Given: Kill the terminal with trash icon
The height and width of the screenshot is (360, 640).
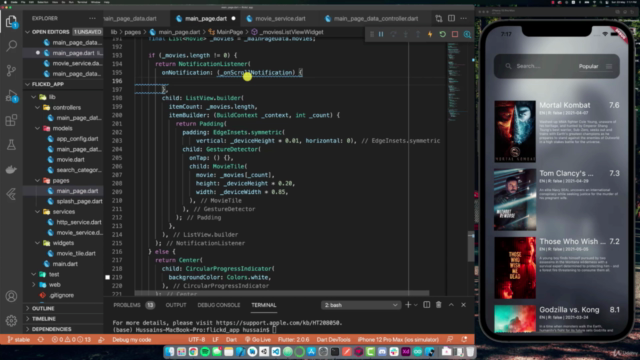Looking at the screenshot, I should 439,305.
